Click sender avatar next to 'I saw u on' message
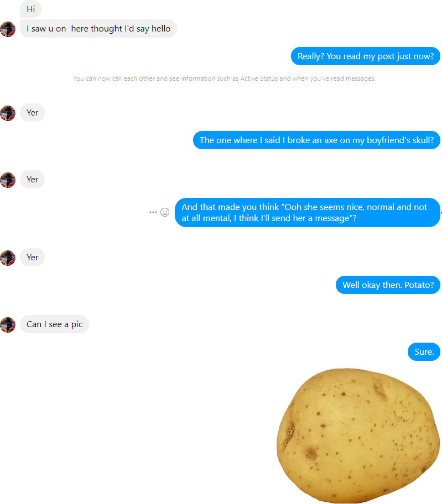This screenshot has height=504, width=442. tap(8, 29)
